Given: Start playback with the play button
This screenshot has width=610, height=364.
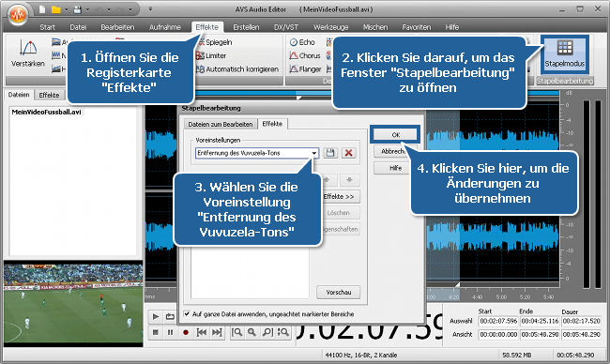Looking at the screenshot, I should [x=156, y=316].
